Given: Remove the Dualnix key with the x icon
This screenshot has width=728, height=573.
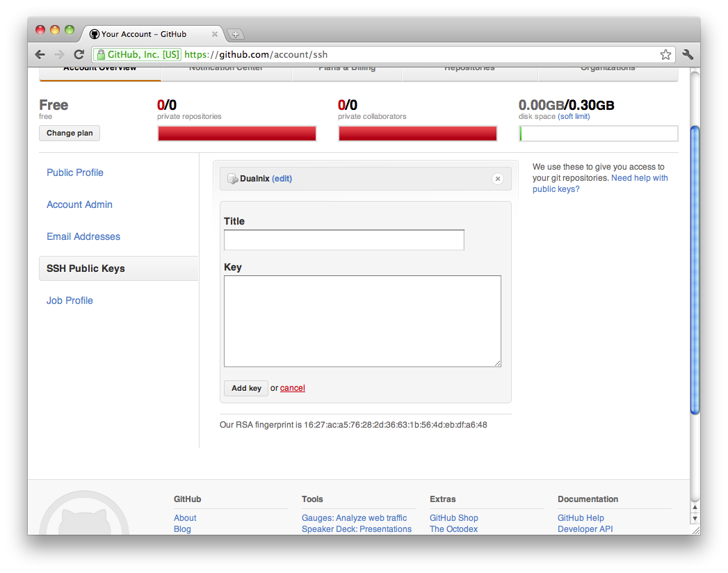Looking at the screenshot, I should pos(498,179).
